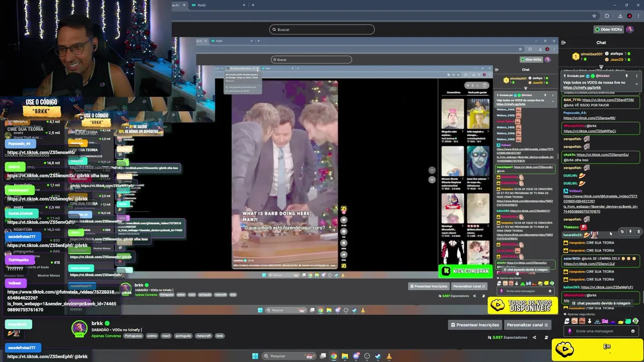
Task: Open the emoji picker in chat input
Action: point(633,331)
